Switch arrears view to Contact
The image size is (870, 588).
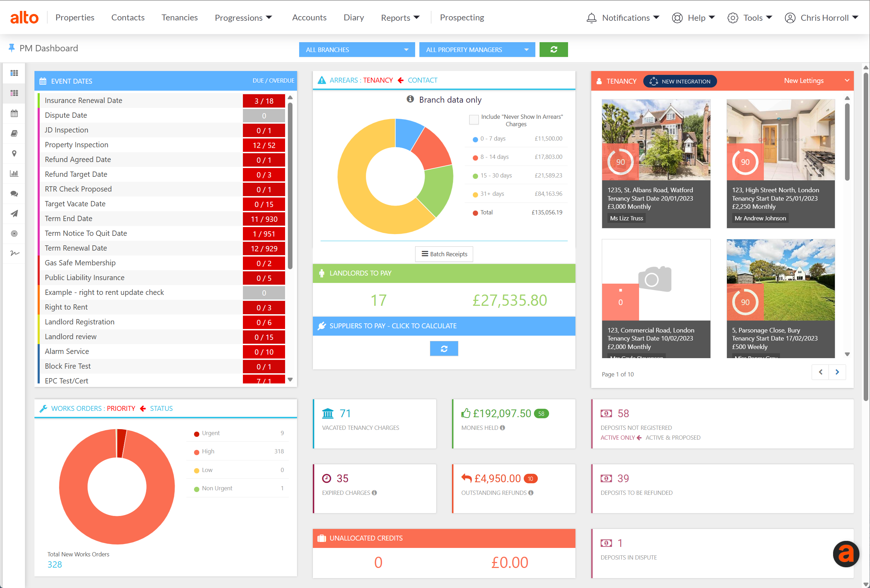(x=422, y=80)
